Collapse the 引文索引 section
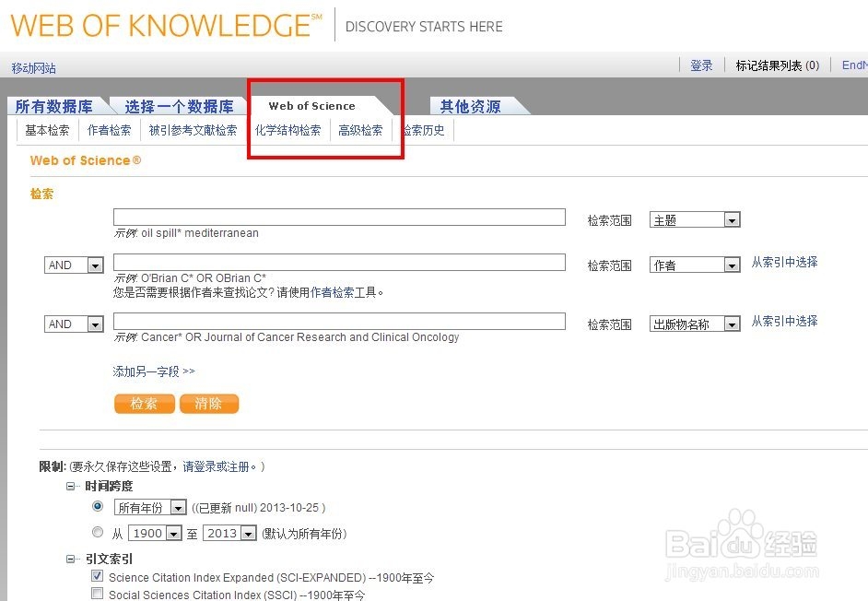This screenshot has width=868, height=601. point(71,559)
